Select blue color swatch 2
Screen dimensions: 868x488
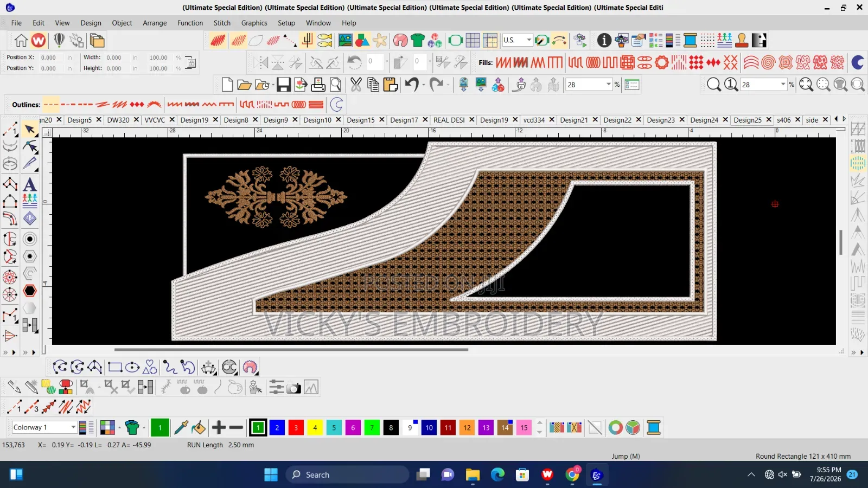coord(277,427)
